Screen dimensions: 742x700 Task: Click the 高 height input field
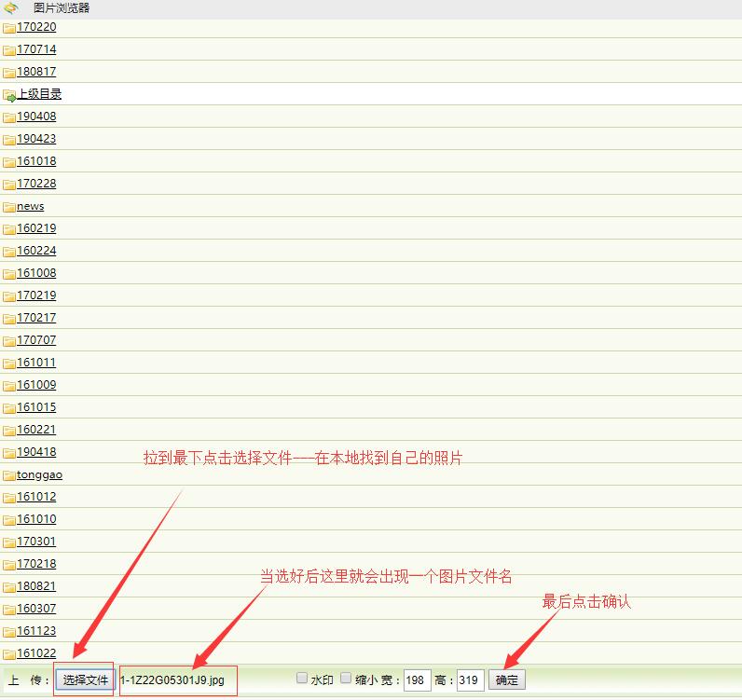pos(470,680)
